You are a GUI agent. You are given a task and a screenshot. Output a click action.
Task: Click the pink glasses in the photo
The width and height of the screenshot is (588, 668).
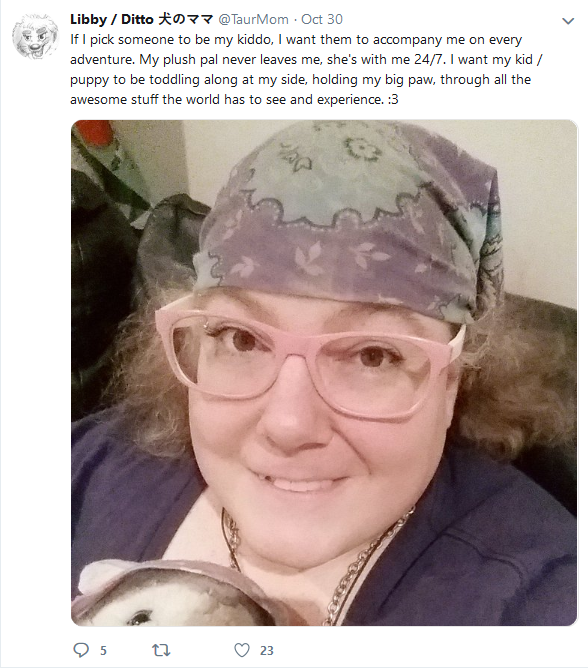pyautogui.click(x=310, y=357)
